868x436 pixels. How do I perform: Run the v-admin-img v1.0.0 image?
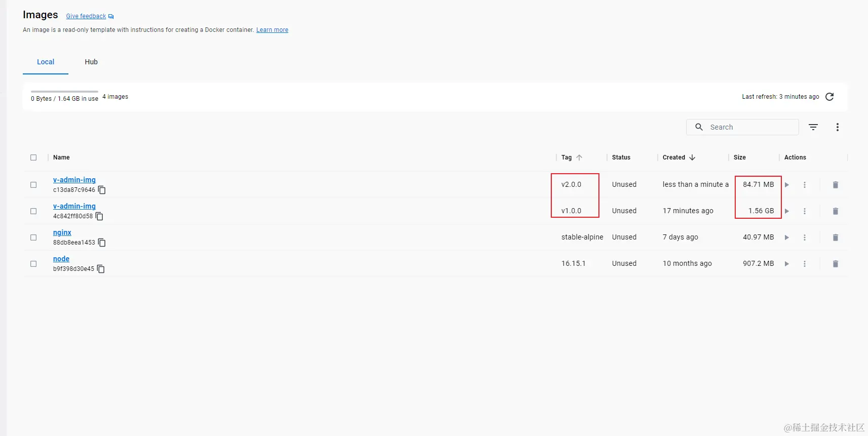tap(787, 211)
